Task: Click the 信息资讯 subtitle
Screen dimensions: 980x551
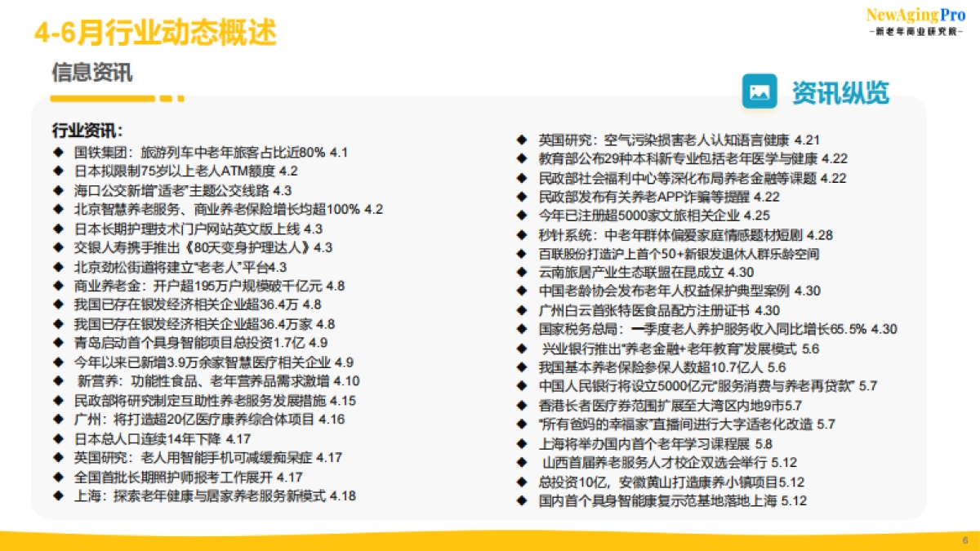Action: click(x=91, y=73)
